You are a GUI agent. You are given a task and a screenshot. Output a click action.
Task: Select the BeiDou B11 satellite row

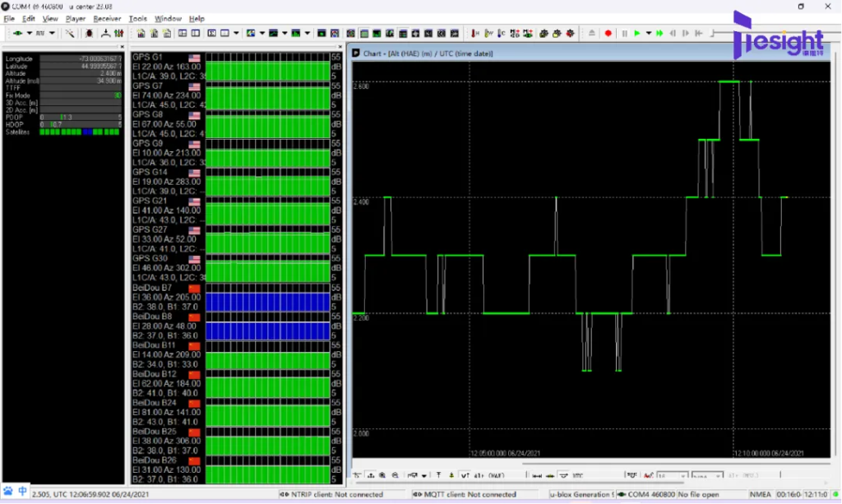237,354
